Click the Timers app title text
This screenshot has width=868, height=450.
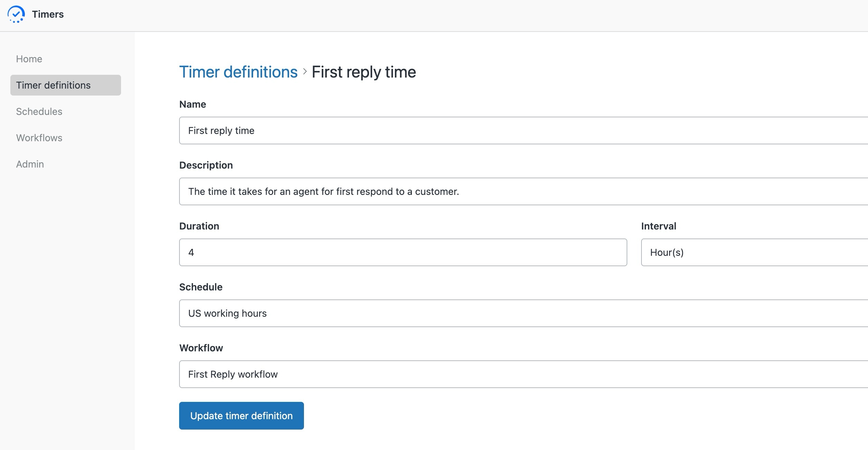point(48,14)
